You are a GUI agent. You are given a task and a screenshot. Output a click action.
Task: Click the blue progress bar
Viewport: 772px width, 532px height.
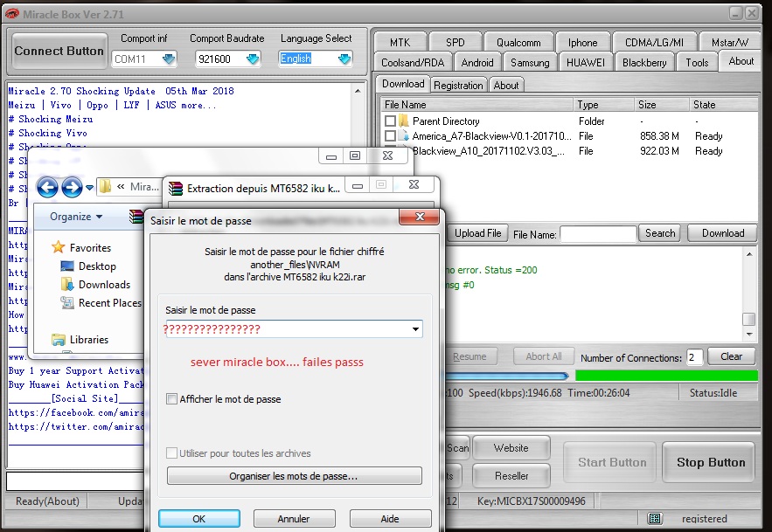507,376
